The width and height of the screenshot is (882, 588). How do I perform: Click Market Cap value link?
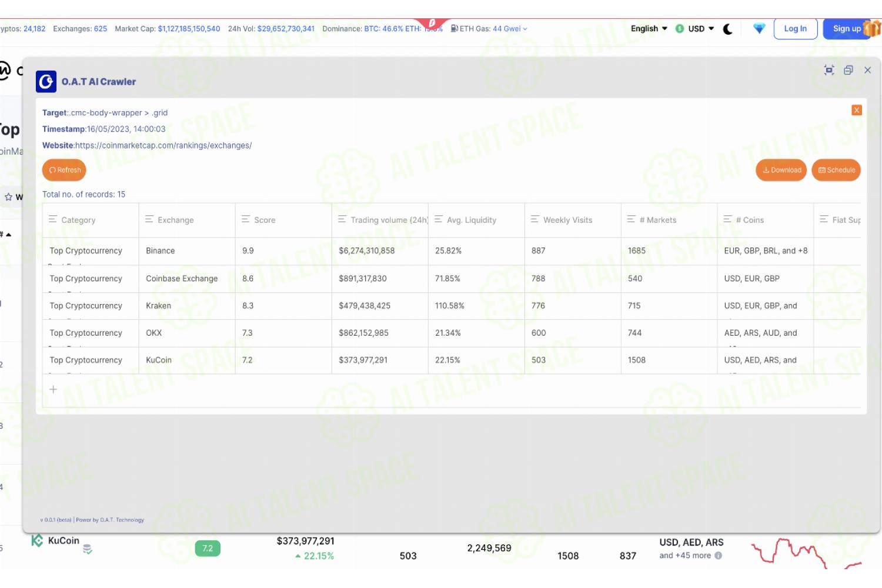click(x=189, y=29)
